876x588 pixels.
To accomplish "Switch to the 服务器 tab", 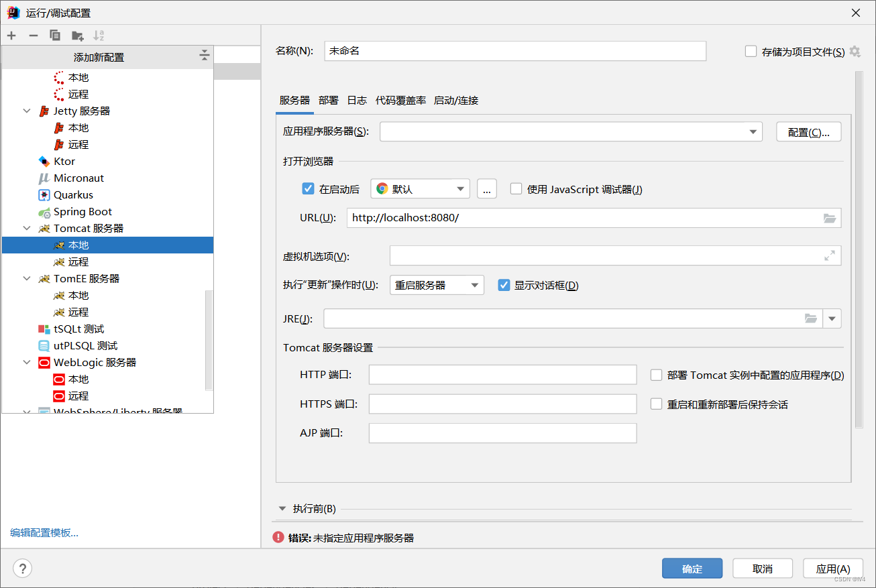I will pyautogui.click(x=295, y=101).
